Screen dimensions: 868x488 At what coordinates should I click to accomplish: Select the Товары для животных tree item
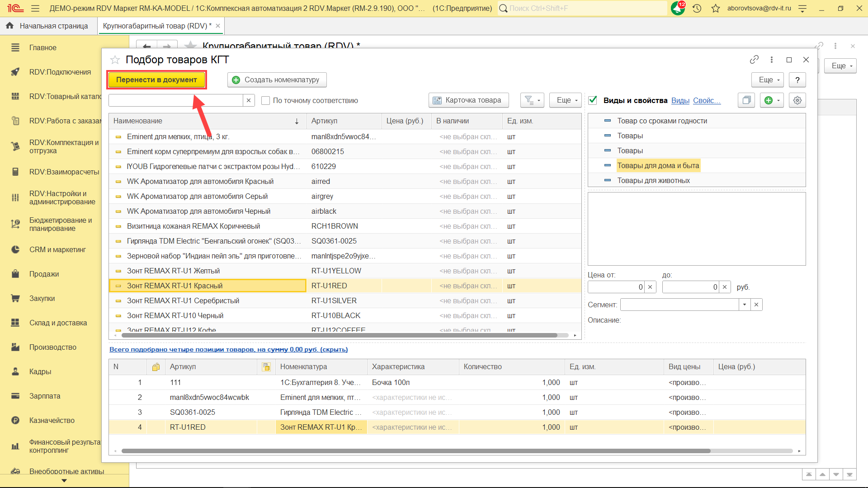(x=653, y=180)
